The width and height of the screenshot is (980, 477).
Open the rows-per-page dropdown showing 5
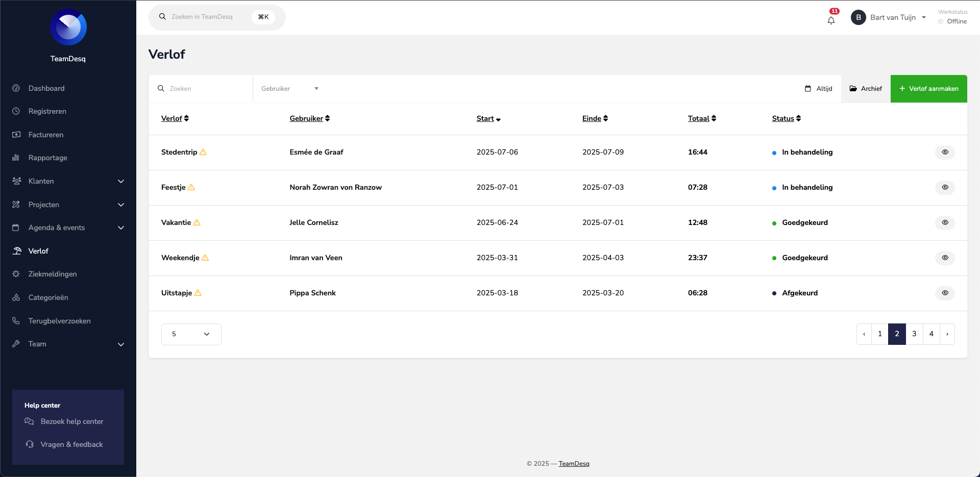(191, 334)
